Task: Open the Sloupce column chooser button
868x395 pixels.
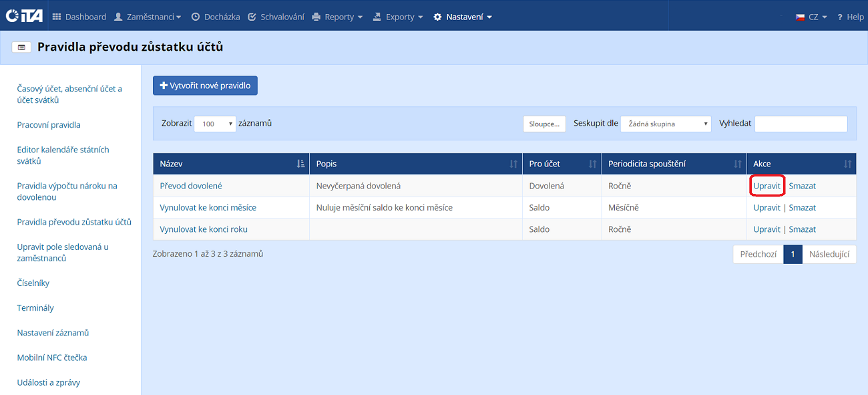Action: [544, 124]
